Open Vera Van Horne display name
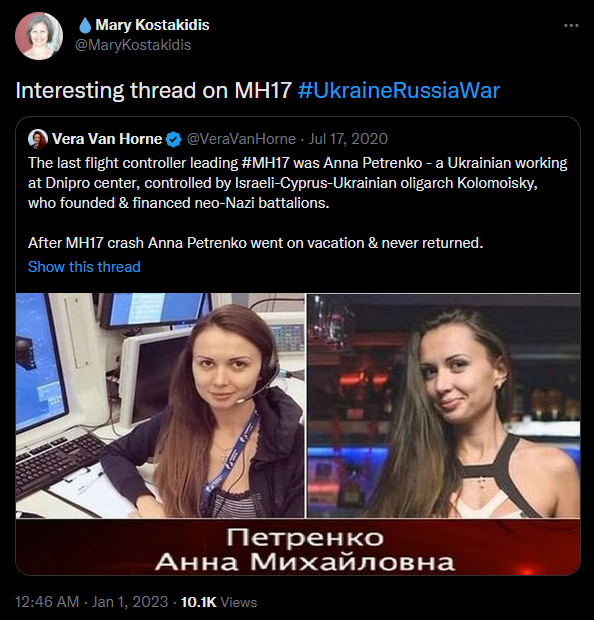 tap(107, 139)
